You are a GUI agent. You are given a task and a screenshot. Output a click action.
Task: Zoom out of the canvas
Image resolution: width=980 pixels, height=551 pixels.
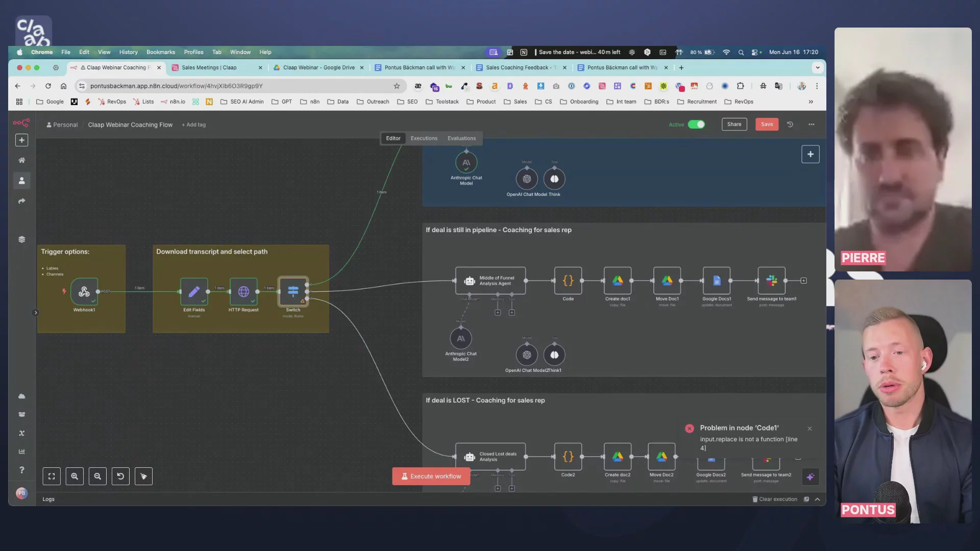97,476
